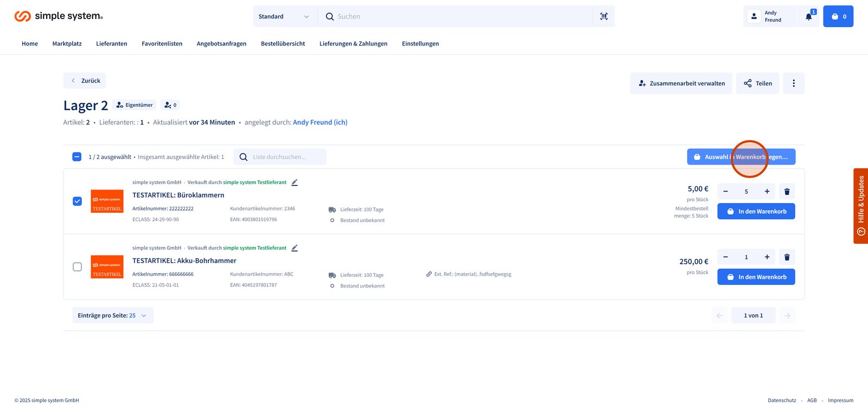The height and width of the screenshot is (412, 868).
Task: Toggle the select-all checkbox in list header
Action: click(77, 157)
